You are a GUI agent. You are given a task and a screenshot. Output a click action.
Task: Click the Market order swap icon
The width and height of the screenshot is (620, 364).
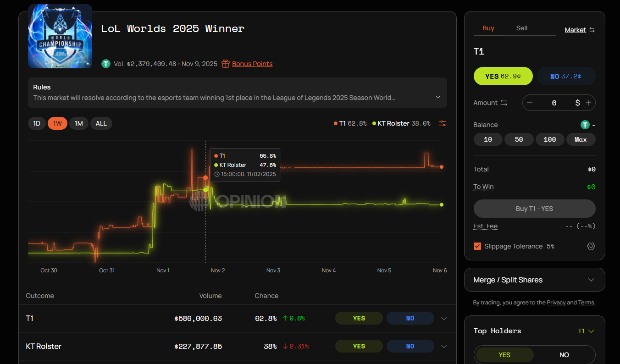coord(591,29)
